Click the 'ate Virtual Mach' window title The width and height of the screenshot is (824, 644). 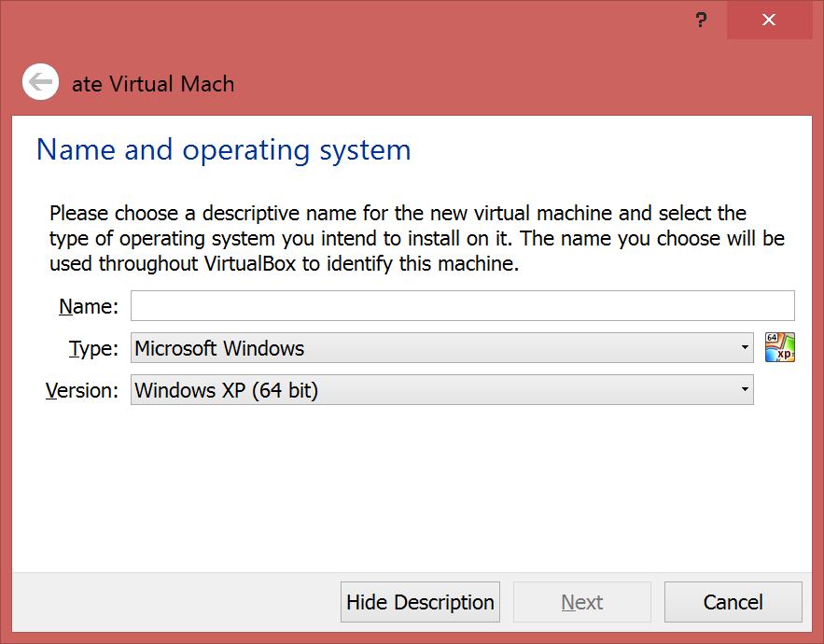(x=153, y=84)
